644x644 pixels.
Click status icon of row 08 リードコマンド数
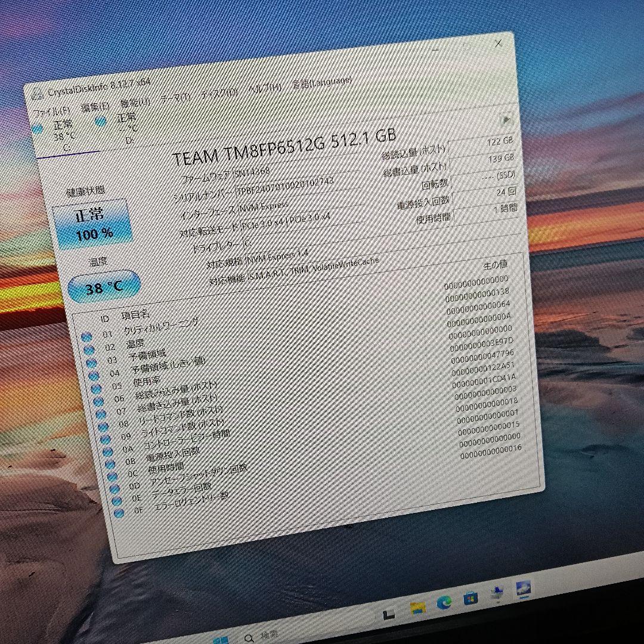point(103,427)
